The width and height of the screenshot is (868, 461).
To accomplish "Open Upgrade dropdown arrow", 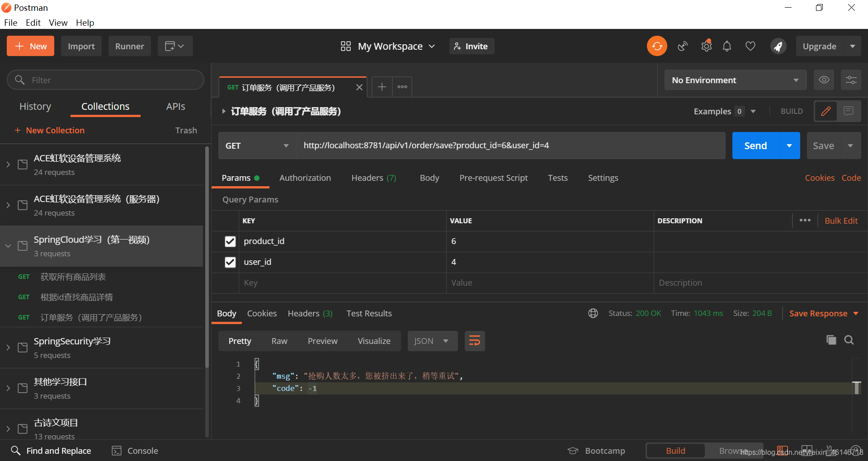I will pos(853,46).
